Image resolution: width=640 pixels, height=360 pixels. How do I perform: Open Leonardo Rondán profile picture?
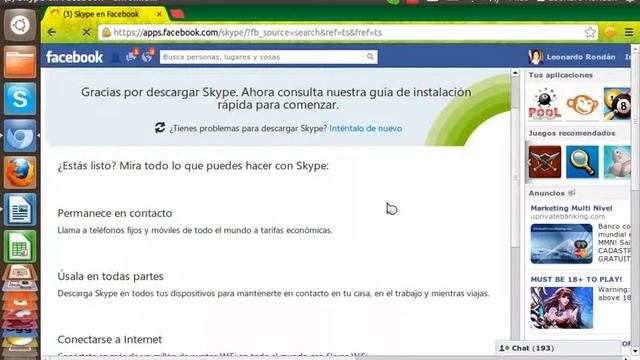tap(536, 57)
